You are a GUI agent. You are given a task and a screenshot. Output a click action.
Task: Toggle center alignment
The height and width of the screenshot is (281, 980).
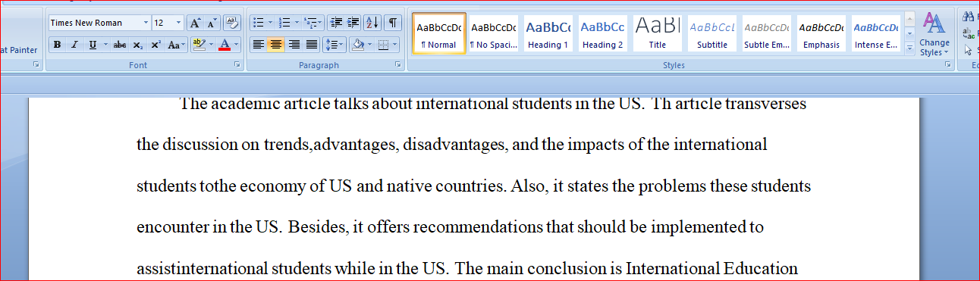pyautogui.click(x=275, y=45)
